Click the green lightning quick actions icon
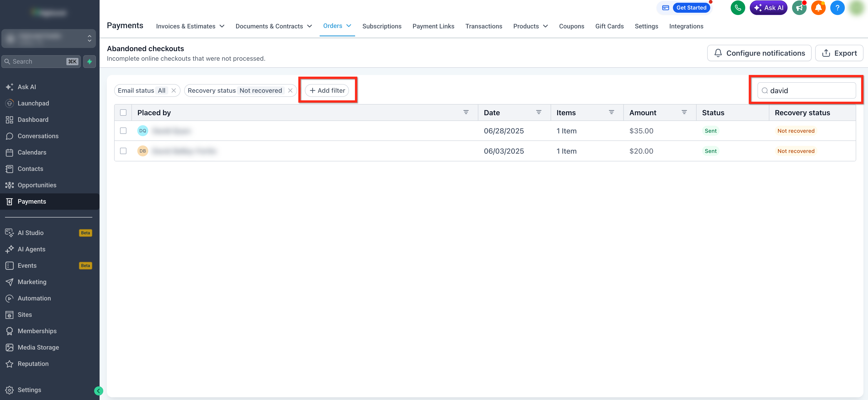 tap(90, 62)
